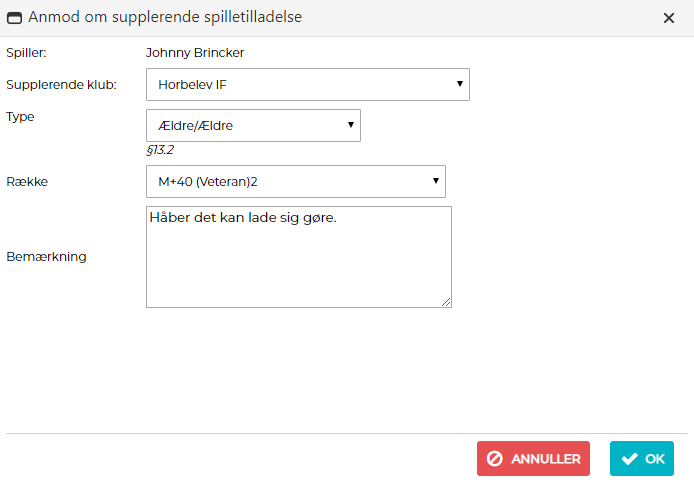Image resolution: width=694 pixels, height=494 pixels.
Task: Click the dialog title 'Anmod om supplerende spilletilladelse'
Action: [x=165, y=17]
